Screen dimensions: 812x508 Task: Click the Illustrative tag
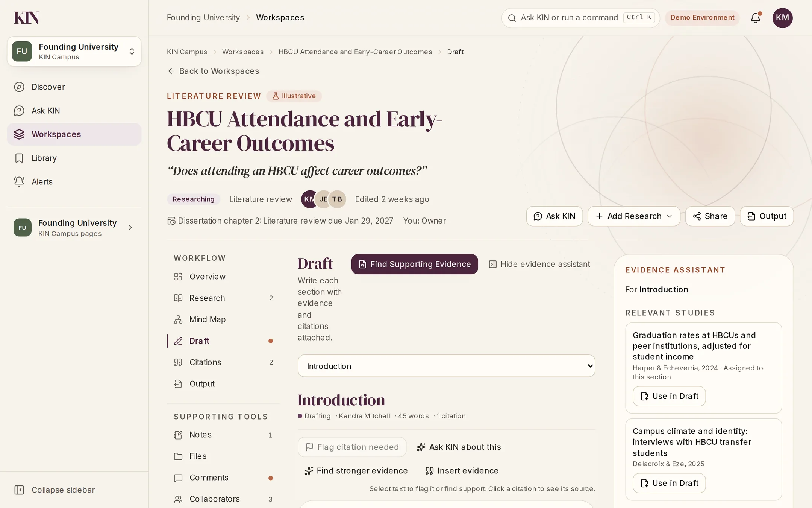(294, 96)
